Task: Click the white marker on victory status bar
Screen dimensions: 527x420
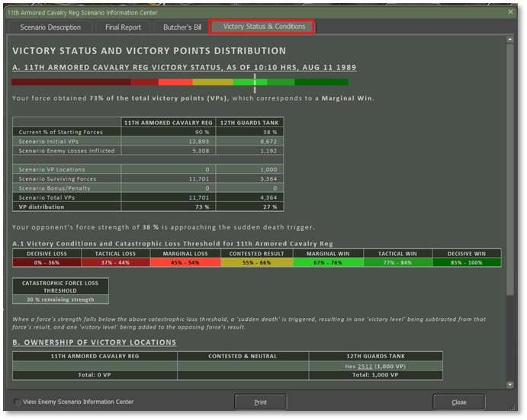Action: coord(255,82)
